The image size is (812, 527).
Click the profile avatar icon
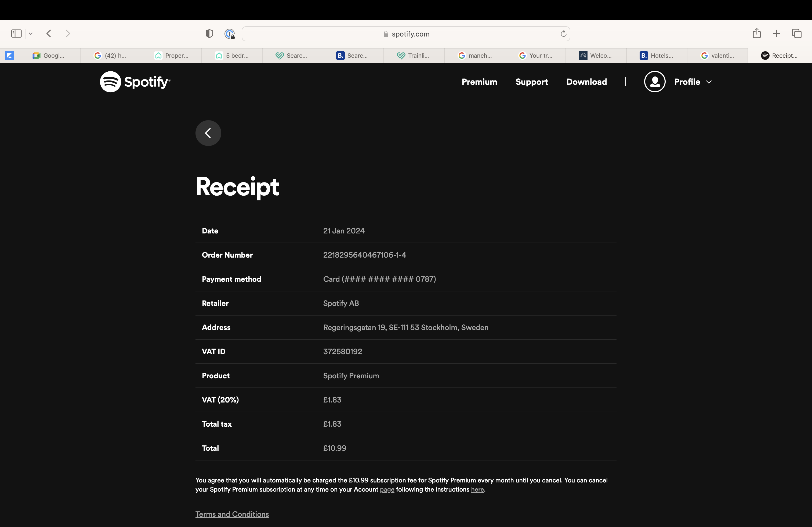point(655,82)
